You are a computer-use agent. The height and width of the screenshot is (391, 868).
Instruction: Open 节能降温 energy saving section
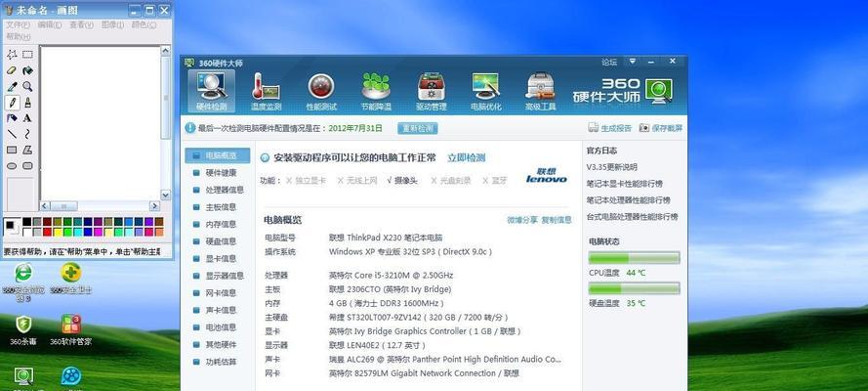(377, 91)
